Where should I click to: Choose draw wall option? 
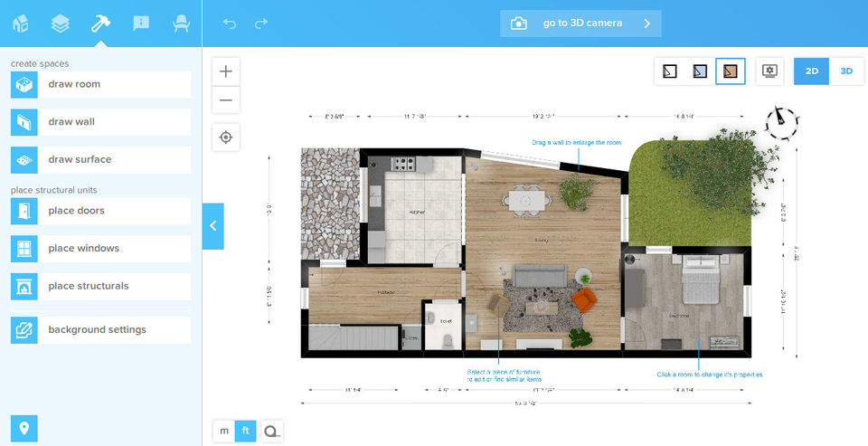pos(100,122)
